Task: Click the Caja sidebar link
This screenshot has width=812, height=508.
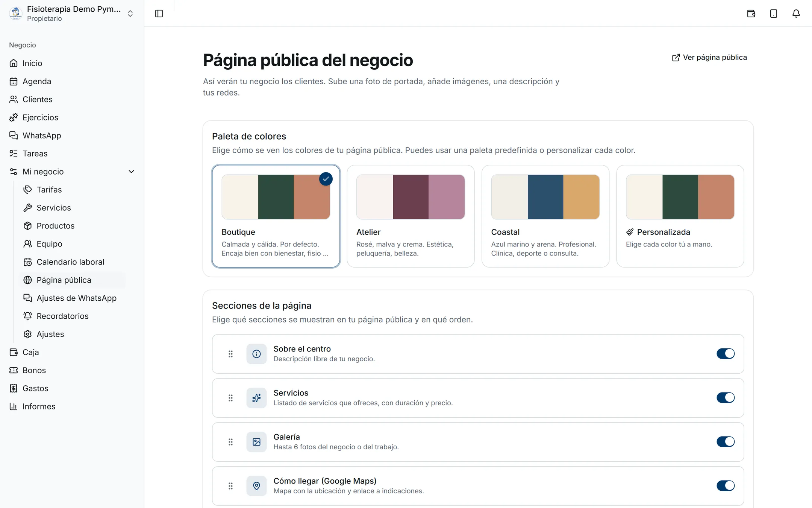Action: point(72,352)
